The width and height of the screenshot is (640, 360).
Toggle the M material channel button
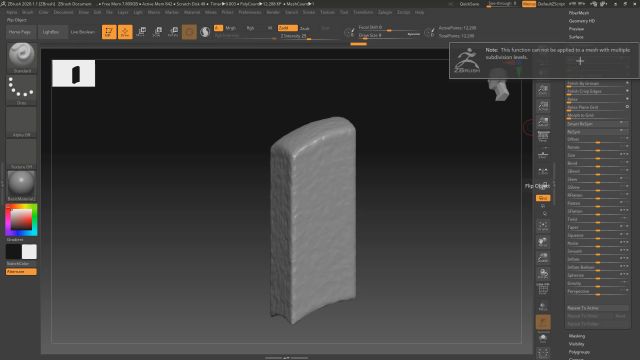pos(270,28)
